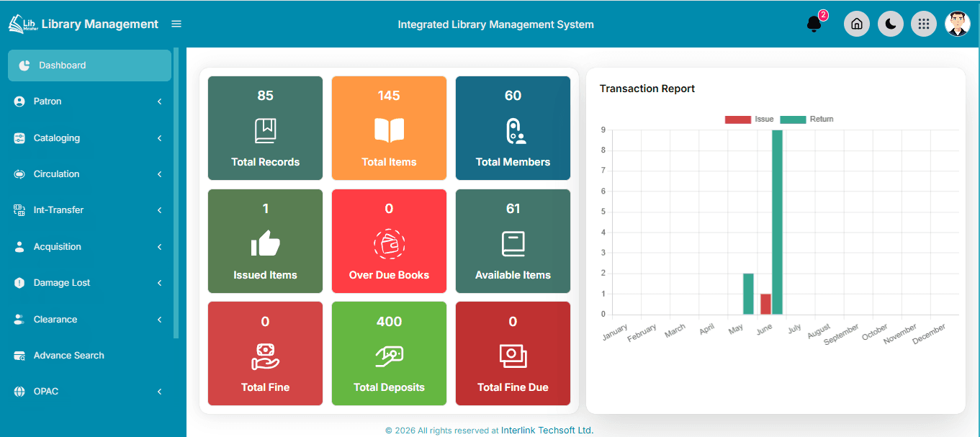Click the Clearance sidebar icon

click(x=19, y=320)
